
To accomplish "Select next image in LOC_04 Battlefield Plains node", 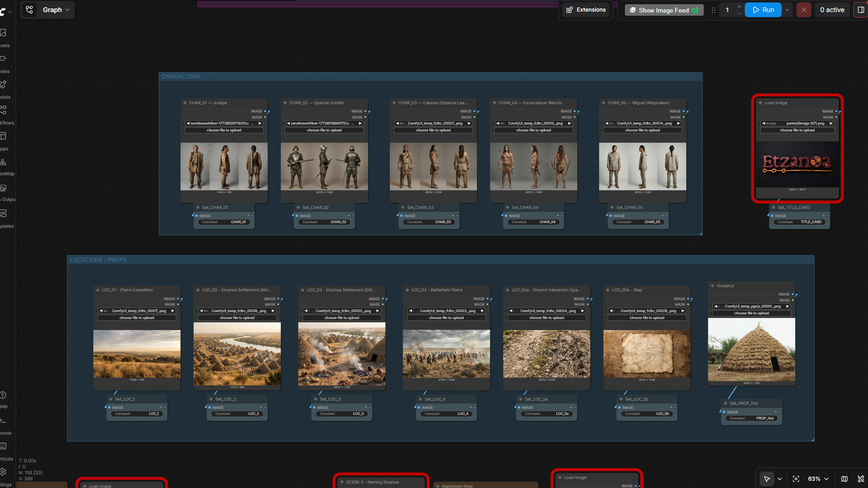I will pyautogui.click(x=482, y=310).
